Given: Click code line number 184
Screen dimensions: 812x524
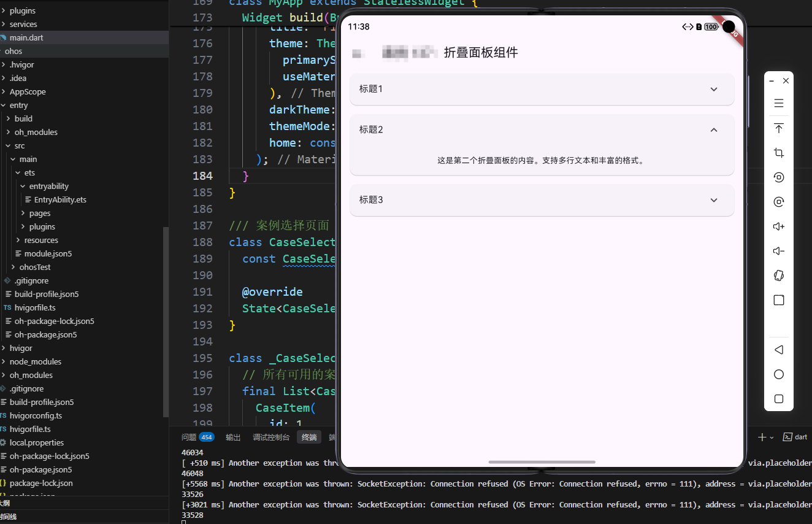Looking at the screenshot, I should [203, 175].
